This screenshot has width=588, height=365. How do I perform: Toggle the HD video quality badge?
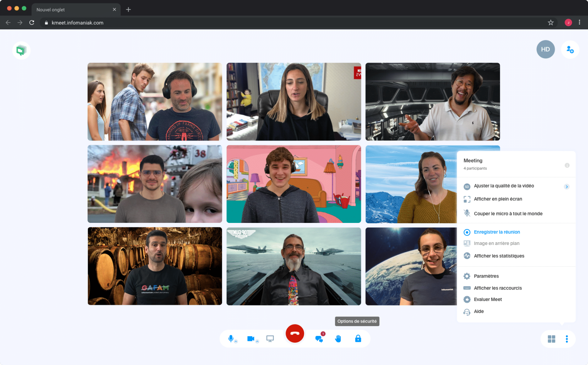click(x=545, y=49)
